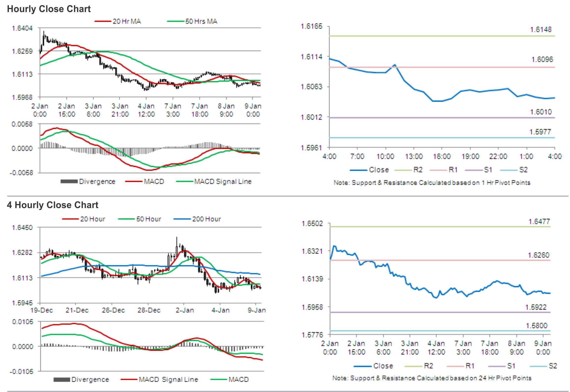This screenshot has width=570, height=392.
Task: Click the 1.5977 S2 level label
Action: pos(540,132)
